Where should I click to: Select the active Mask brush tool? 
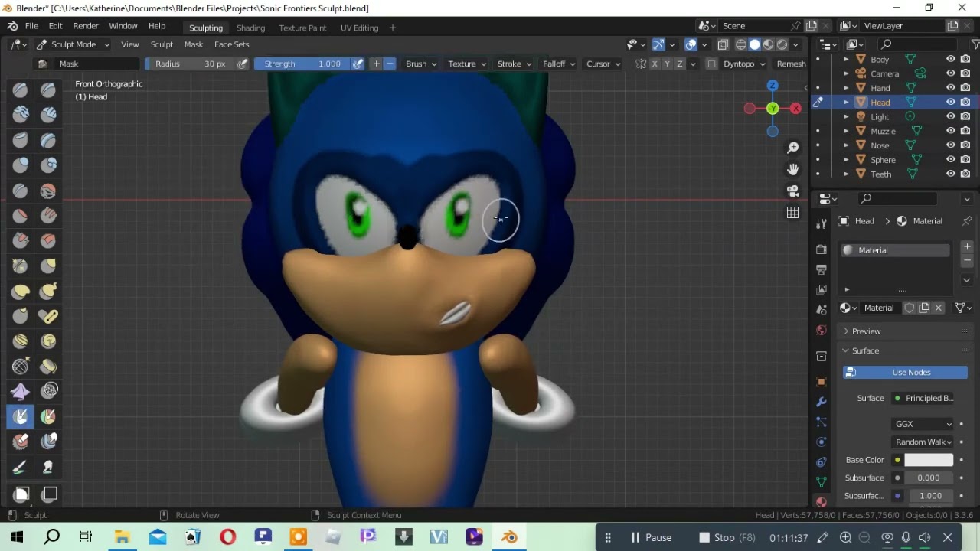pyautogui.click(x=21, y=416)
